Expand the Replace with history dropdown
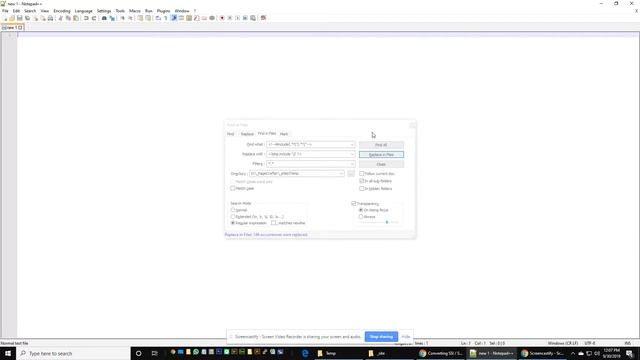The width and height of the screenshot is (640, 360). pyautogui.click(x=352, y=154)
